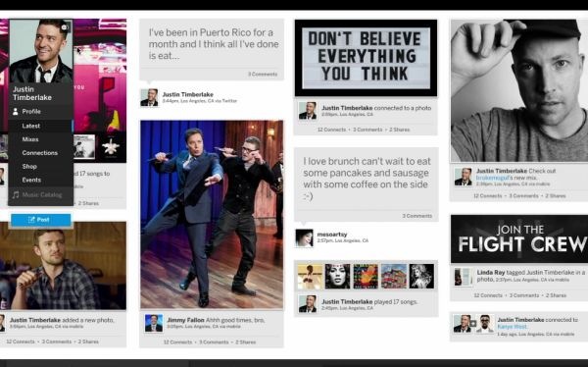Click the compose icon in the Post button
Image resolution: width=588 pixels, height=367 pixels.
(31, 220)
